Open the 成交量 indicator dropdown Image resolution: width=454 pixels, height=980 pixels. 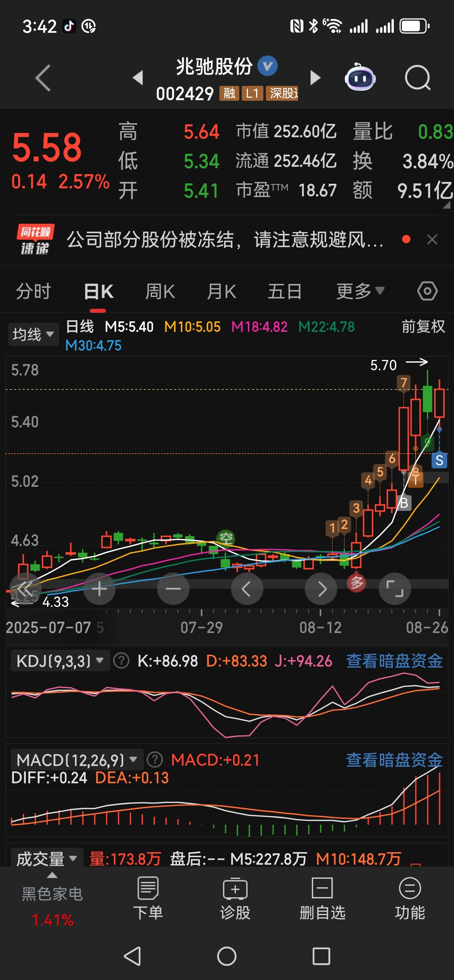pyautogui.click(x=47, y=859)
